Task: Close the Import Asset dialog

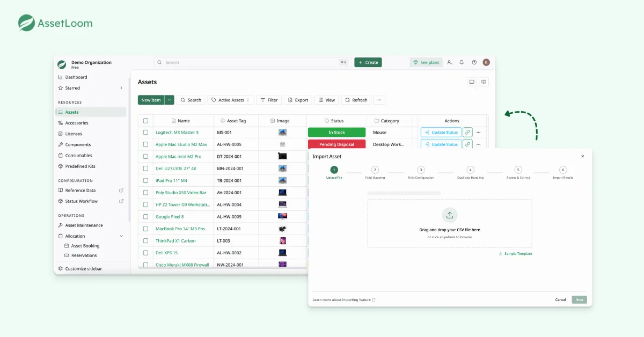Action: pyautogui.click(x=583, y=156)
